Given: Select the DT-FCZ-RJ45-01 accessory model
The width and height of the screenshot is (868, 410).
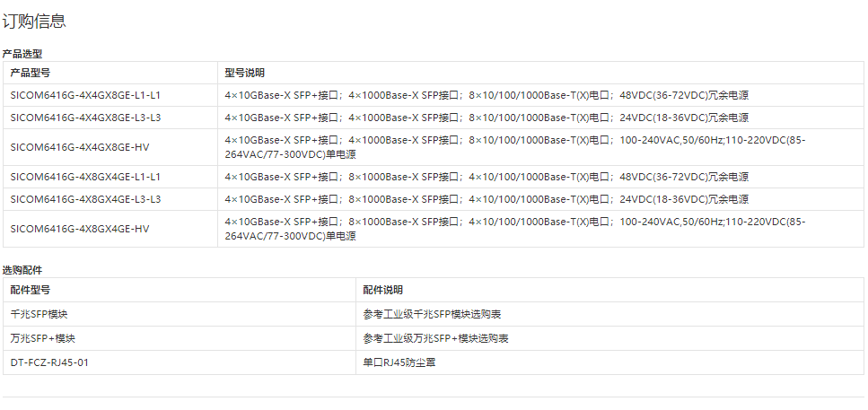Looking at the screenshot, I should coord(49,362).
